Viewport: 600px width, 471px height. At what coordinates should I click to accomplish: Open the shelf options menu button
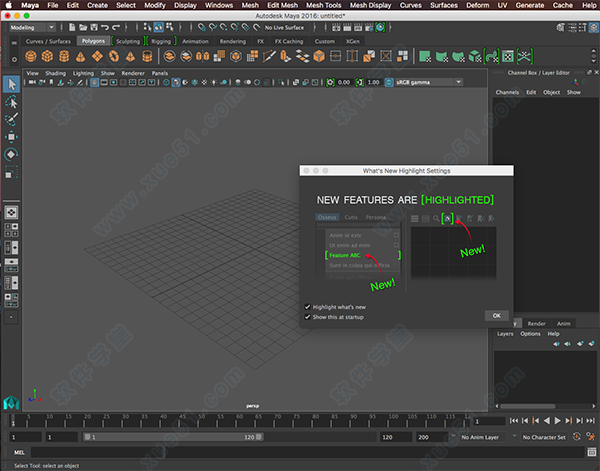14,59
